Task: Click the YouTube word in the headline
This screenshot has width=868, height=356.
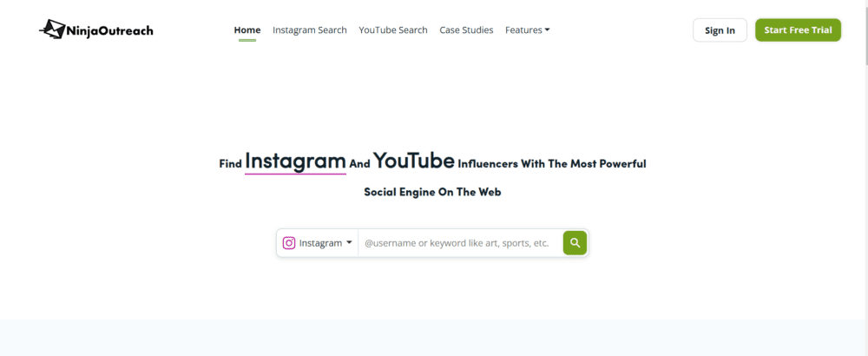Action: pos(413,161)
